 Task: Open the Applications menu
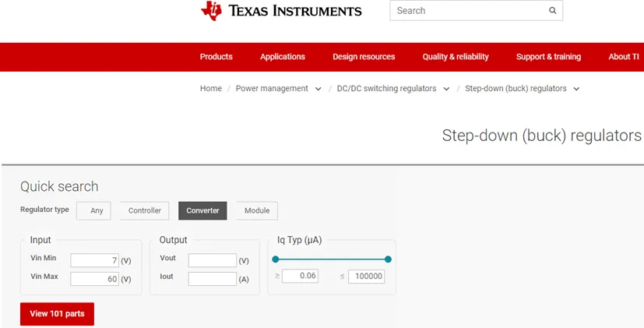283,57
